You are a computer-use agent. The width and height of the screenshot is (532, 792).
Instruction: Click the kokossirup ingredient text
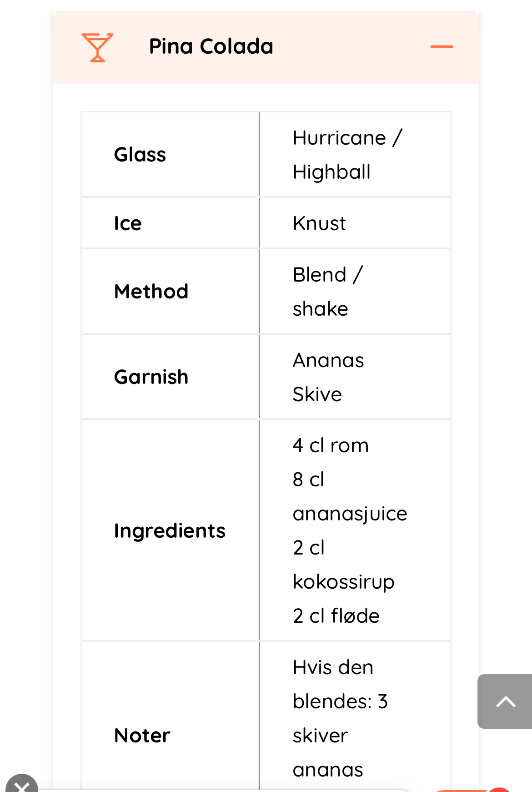point(343,582)
